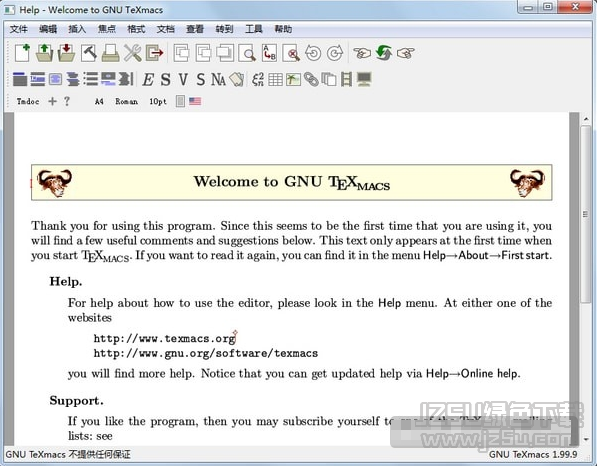The image size is (597, 466).
Task: Click the copy icon in the toolbar
Action: [x=203, y=53]
